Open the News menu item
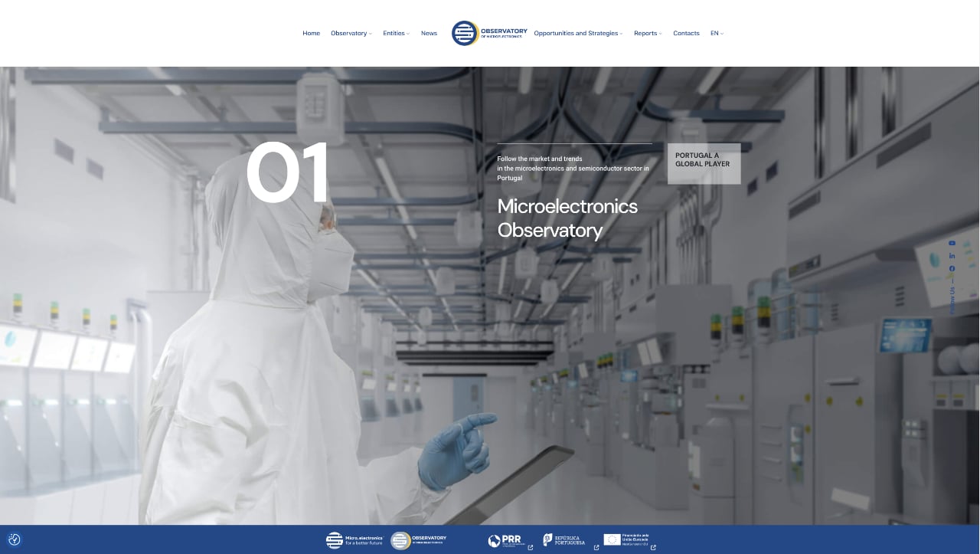The image size is (980, 554). click(x=429, y=33)
